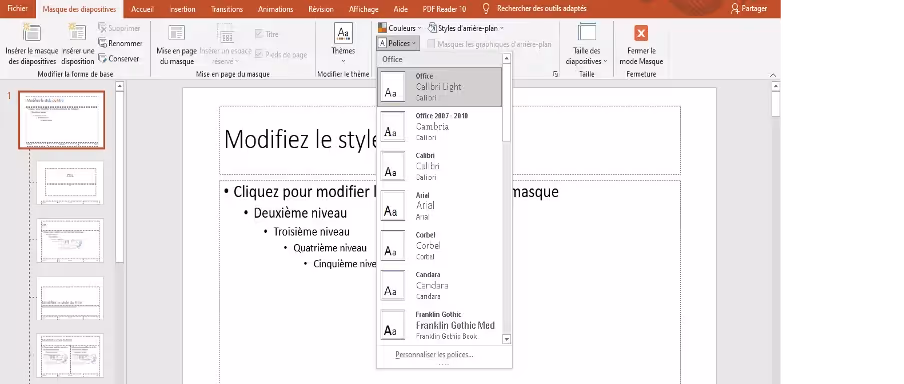Select the Candara font theme
Screen dimensions: 904x384
pyautogui.click(x=439, y=285)
